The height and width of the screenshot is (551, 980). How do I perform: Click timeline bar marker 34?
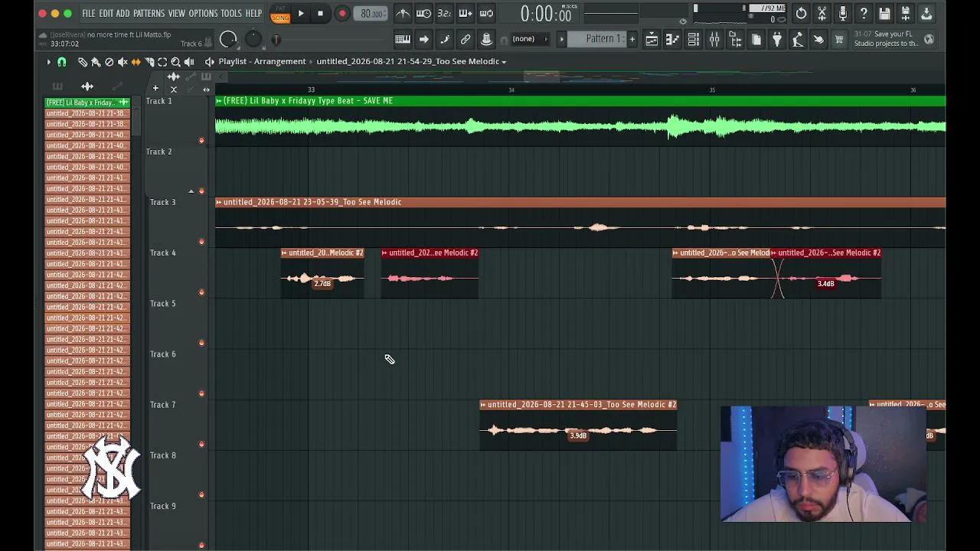(x=511, y=90)
